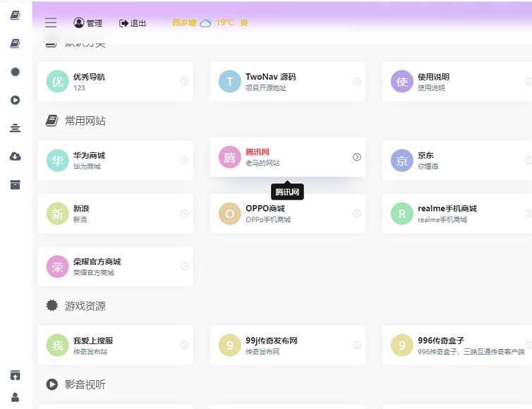The height and width of the screenshot is (409, 532).
Task: Open the 99j传奇发布网 card
Action: tap(288, 346)
